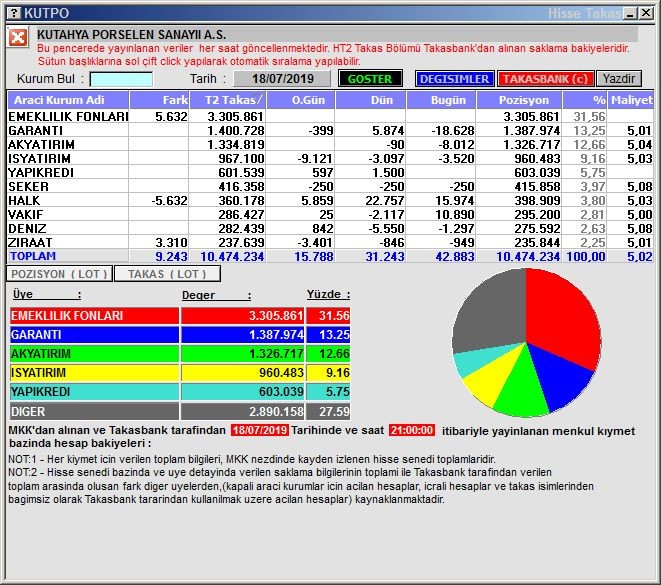
Task: Sort by Araci Kurum Adi column header
Action: pyautogui.click(x=68, y=100)
